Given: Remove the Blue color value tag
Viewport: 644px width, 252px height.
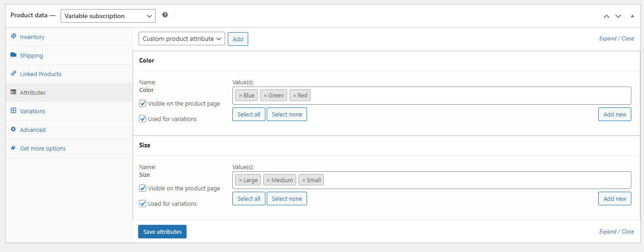Looking at the screenshot, I should pyautogui.click(x=240, y=96).
